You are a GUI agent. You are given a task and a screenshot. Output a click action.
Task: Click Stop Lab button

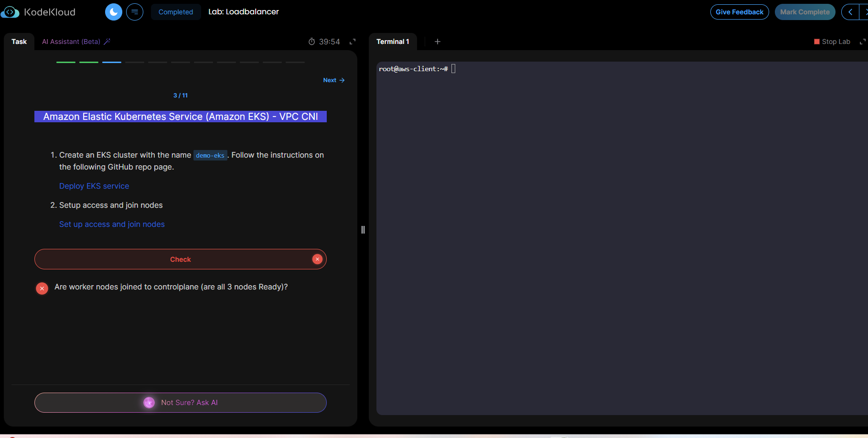[x=832, y=42]
